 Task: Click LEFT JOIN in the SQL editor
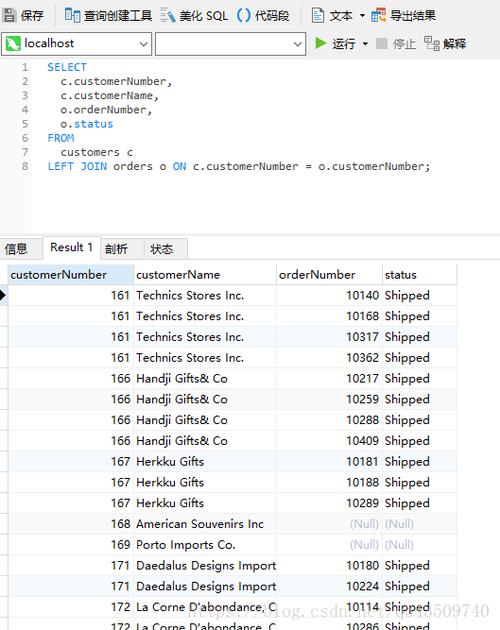77,166
